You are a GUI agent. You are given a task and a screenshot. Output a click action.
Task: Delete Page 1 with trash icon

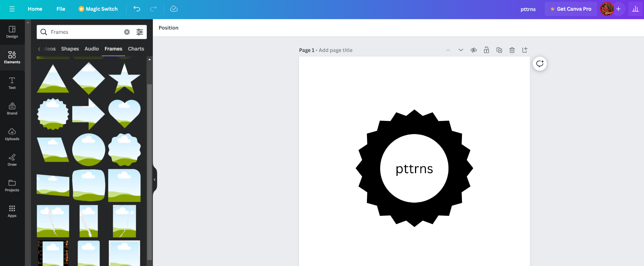pyautogui.click(x=512, y=50)
